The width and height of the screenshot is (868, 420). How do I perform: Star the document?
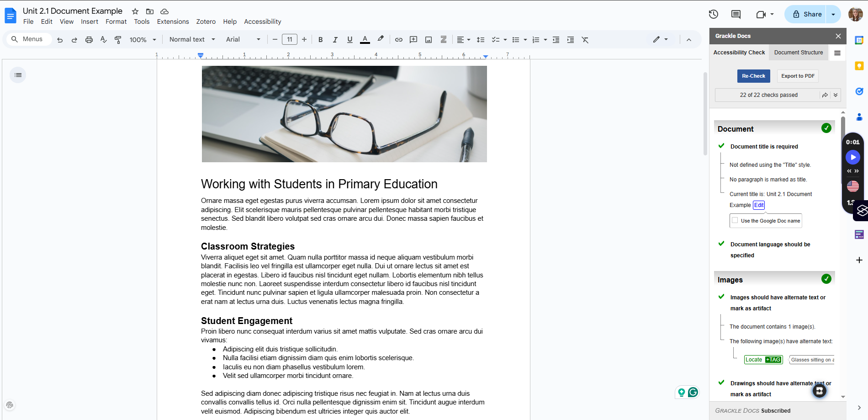[135, 11]
